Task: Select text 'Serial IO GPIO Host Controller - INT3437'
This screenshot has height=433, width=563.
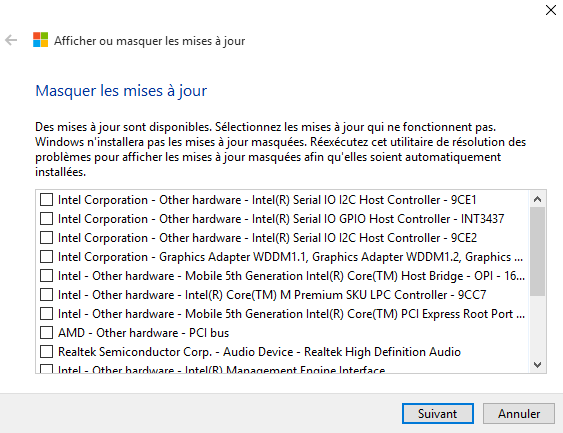Action: click(399, 219)
